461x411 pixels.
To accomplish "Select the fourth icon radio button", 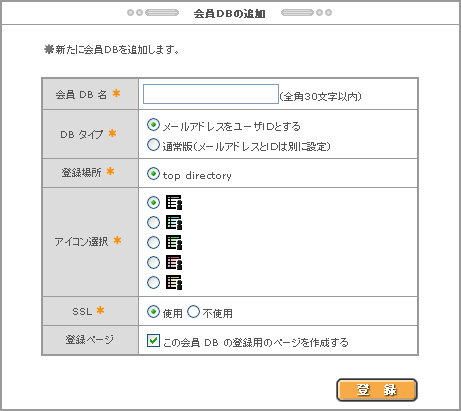I will [x=153, y=262].
